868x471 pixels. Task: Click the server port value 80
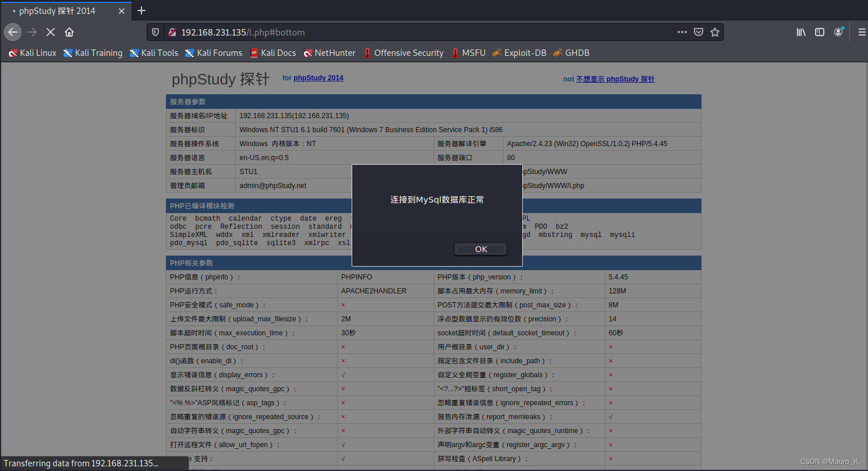[511, 158]
